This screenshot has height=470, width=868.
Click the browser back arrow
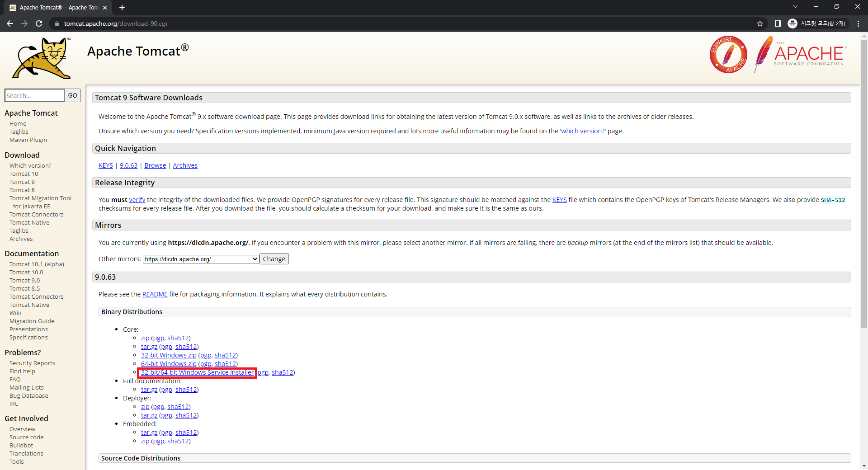tap(10, 23)
